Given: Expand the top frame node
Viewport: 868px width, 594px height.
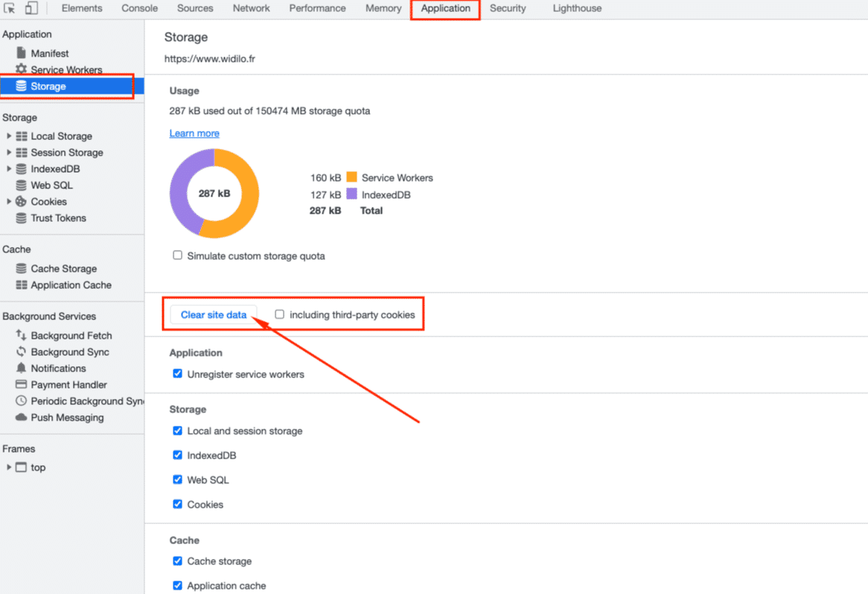Looking at the screenshot, I should pos(9,467).
